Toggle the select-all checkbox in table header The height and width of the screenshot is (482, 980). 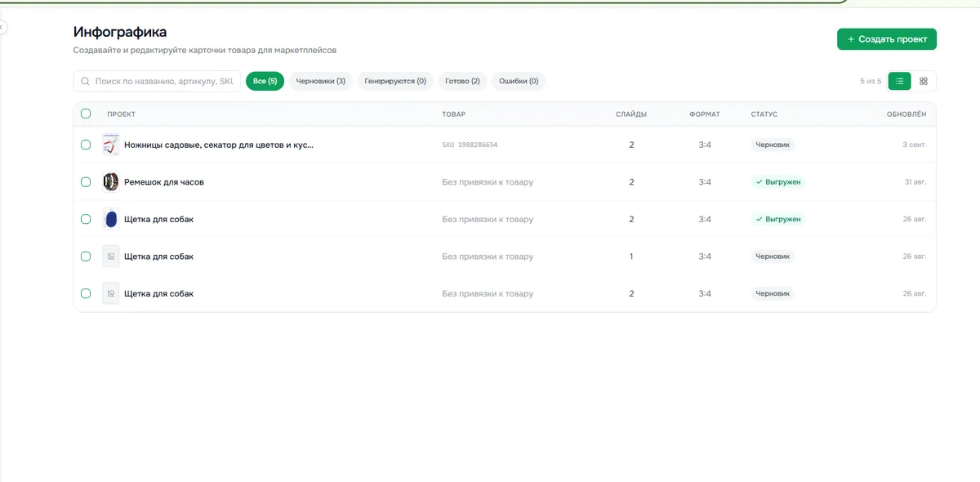[x=86, y=114]
